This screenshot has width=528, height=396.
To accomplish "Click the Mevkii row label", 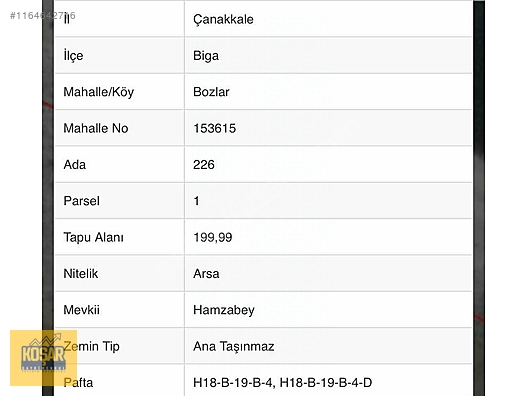I will pos(81,310).
